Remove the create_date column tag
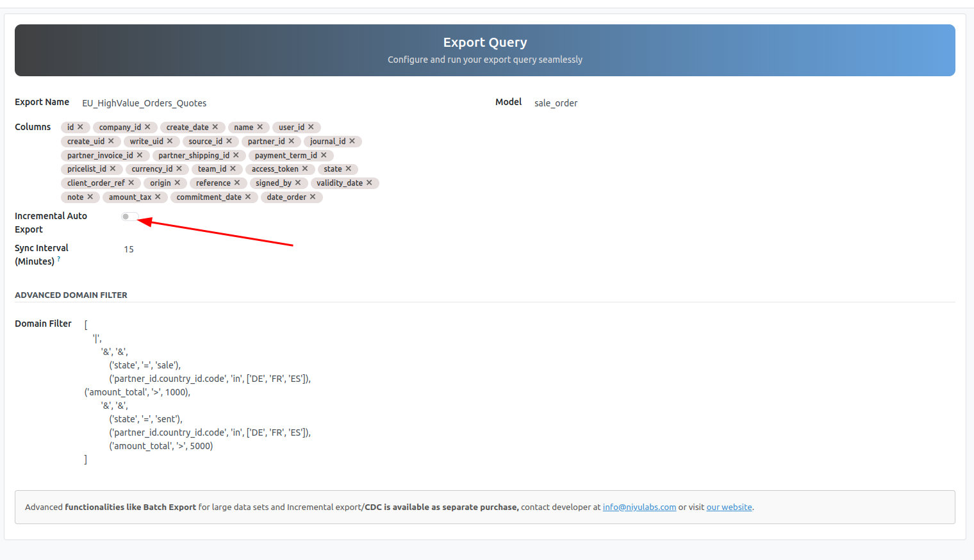 point(215,127)
